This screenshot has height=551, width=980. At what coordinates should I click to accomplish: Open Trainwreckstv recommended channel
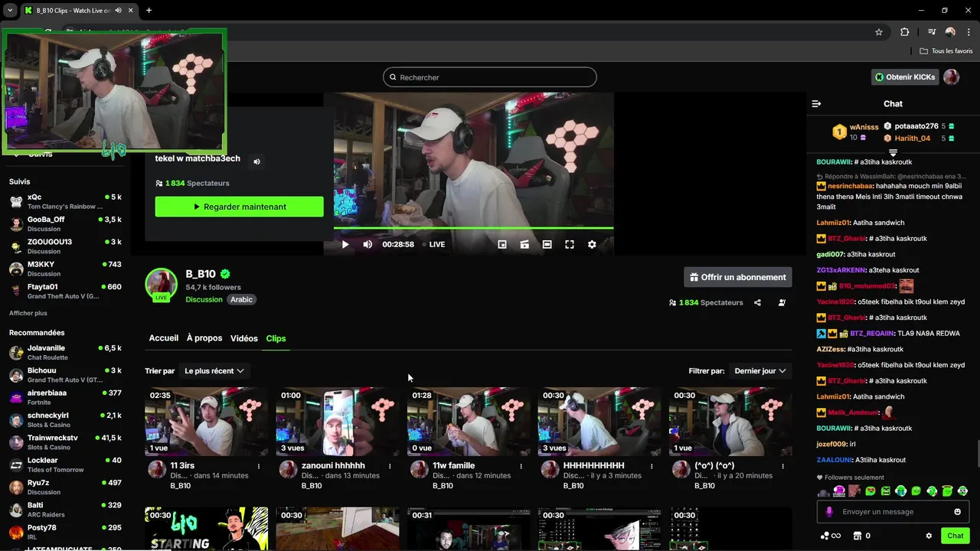(x=65, y=442)
